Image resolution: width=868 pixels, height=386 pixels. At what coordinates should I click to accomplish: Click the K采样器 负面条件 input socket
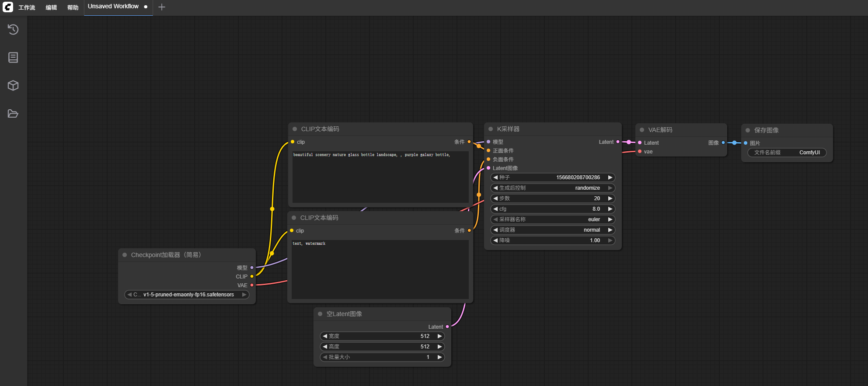(x=488, y=159)
